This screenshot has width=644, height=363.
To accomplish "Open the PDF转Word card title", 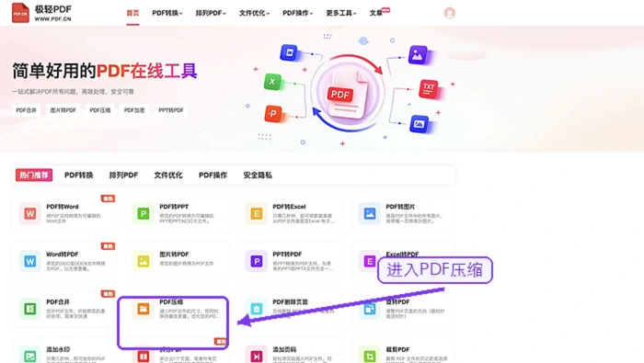I will (63, 207).
